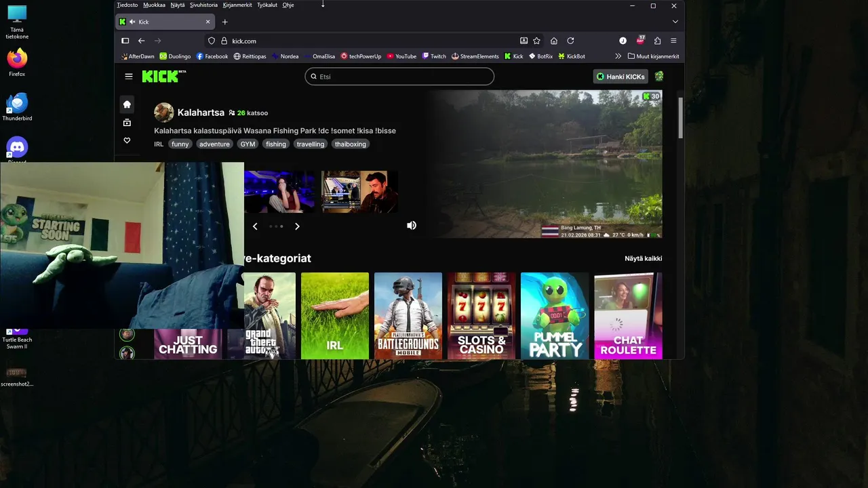Open Firefox account J icon
The height and width of the screenshot is (488, 868).
(623, 41)
